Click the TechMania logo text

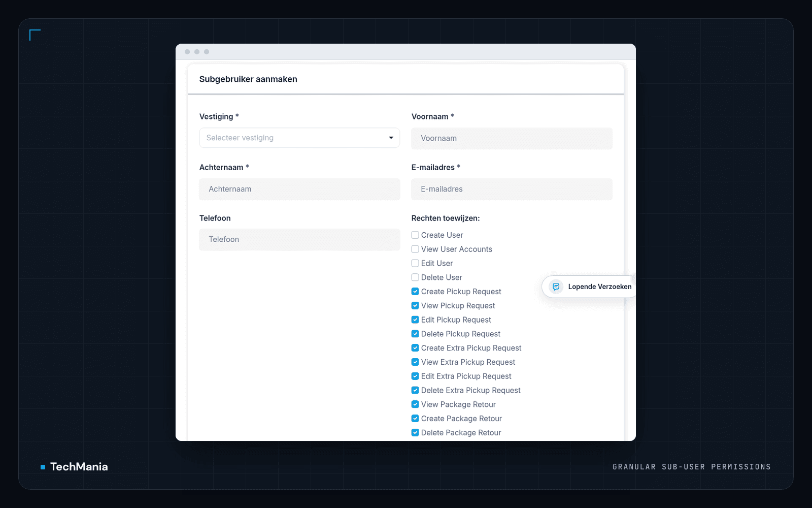tap(79, 466)
